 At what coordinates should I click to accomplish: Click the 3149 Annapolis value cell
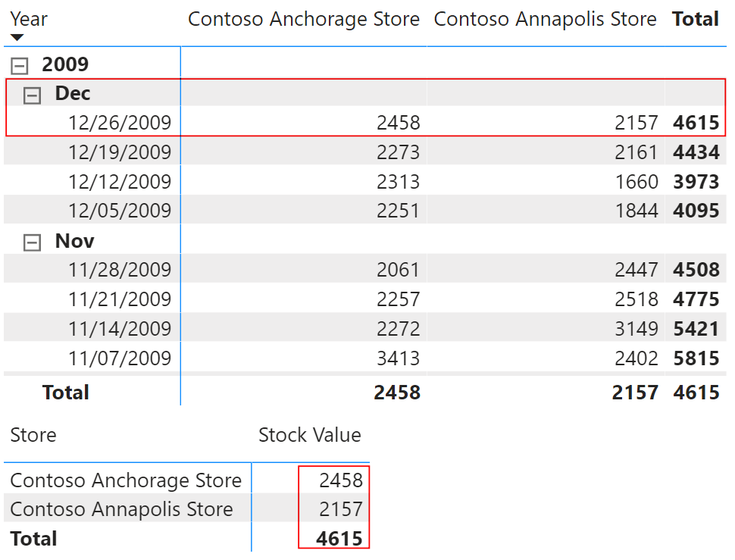pyautogui.click(x=636, y=329)
